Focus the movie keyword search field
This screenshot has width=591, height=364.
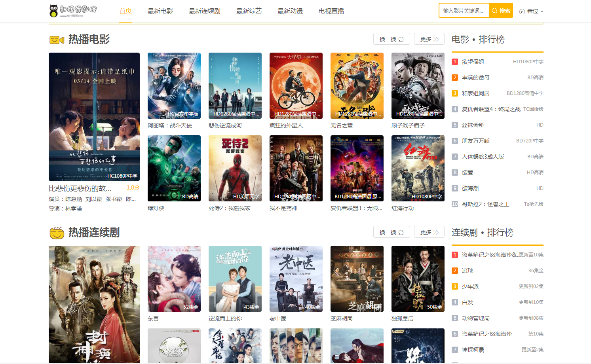464,11
